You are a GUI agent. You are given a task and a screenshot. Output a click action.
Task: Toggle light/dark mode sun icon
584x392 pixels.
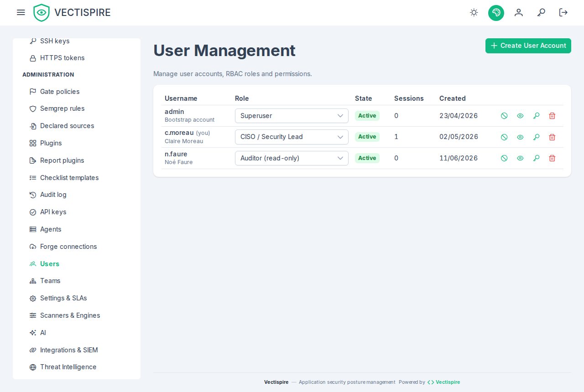pos(474,12)
